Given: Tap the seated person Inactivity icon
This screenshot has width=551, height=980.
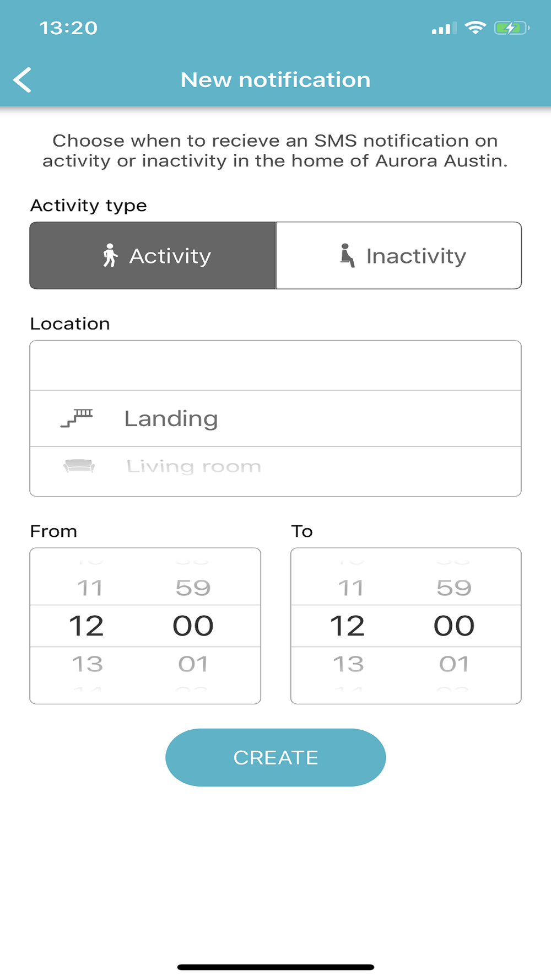Looking at the screenshot, I should click(347, 255).
